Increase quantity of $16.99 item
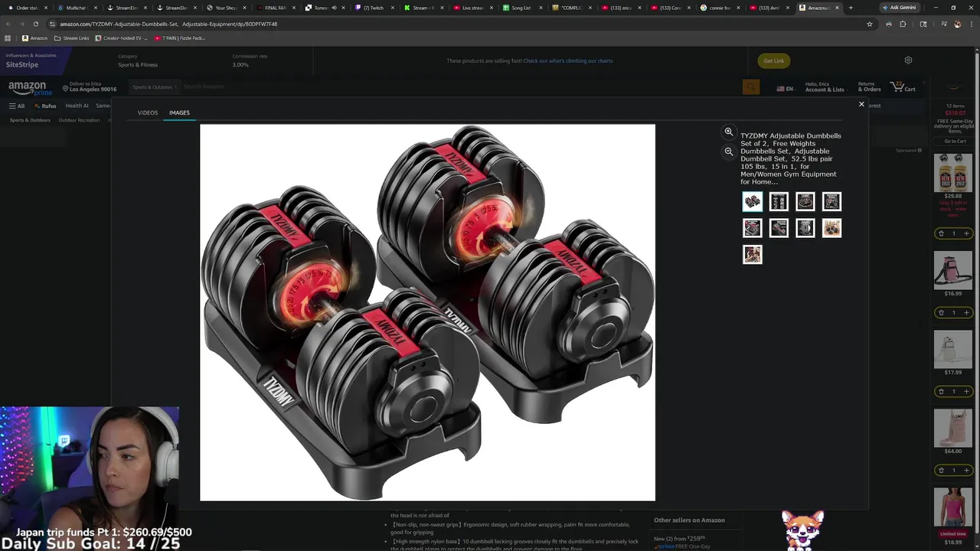This screenshot has height=551, width=980. coord(966,312)
